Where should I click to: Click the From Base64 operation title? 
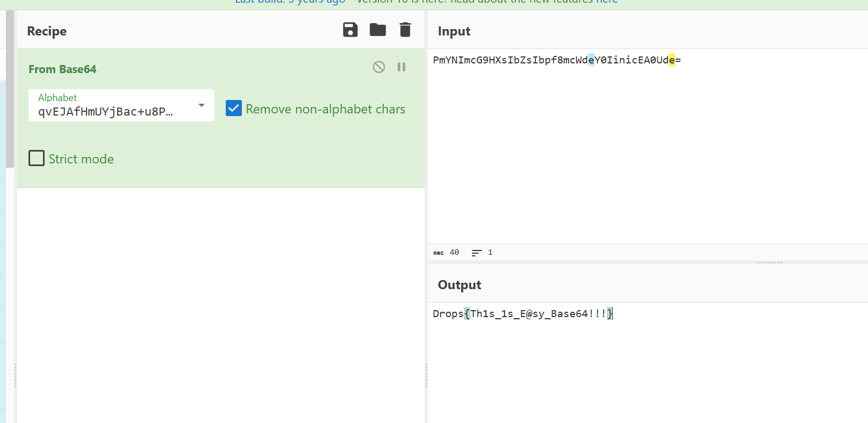(x=62, y=69)
